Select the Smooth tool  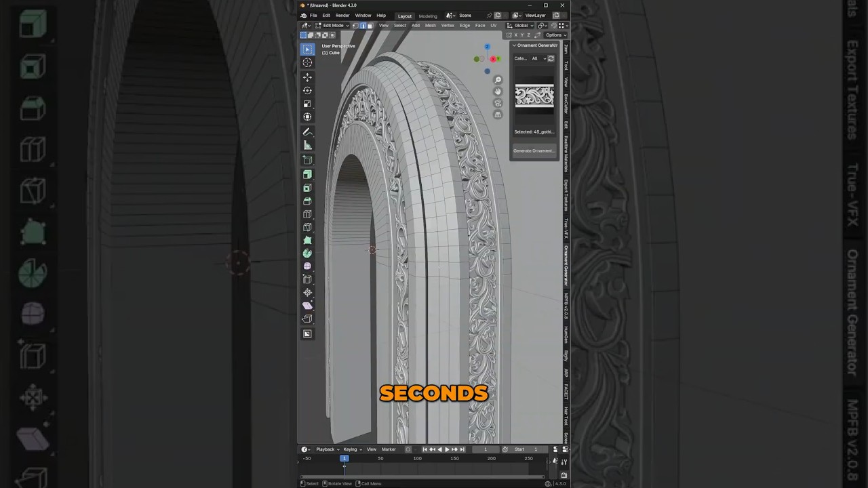pos(307,266)
